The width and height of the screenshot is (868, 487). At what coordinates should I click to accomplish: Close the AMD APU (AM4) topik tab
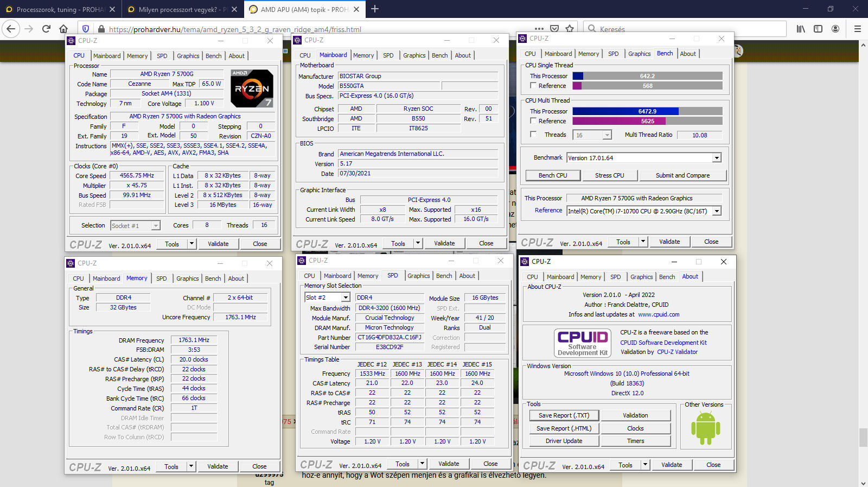point(356,9)
